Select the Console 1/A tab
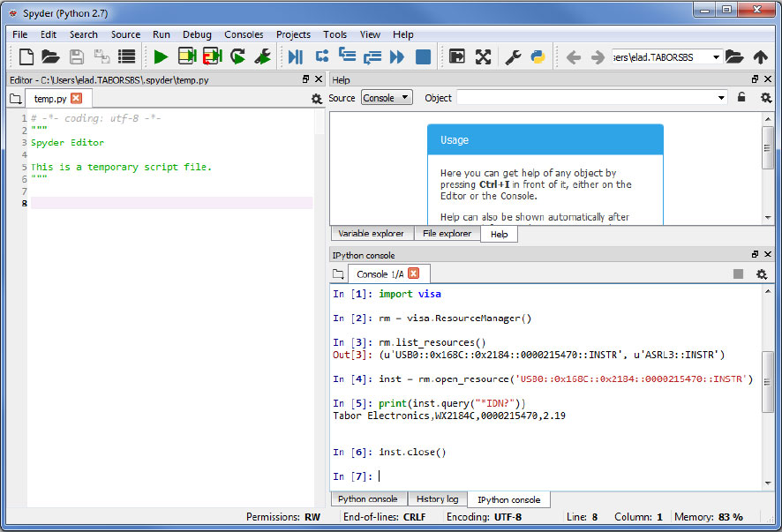This screenshot has width=782, height=532. pyautogui.click(x=380, y=273)
